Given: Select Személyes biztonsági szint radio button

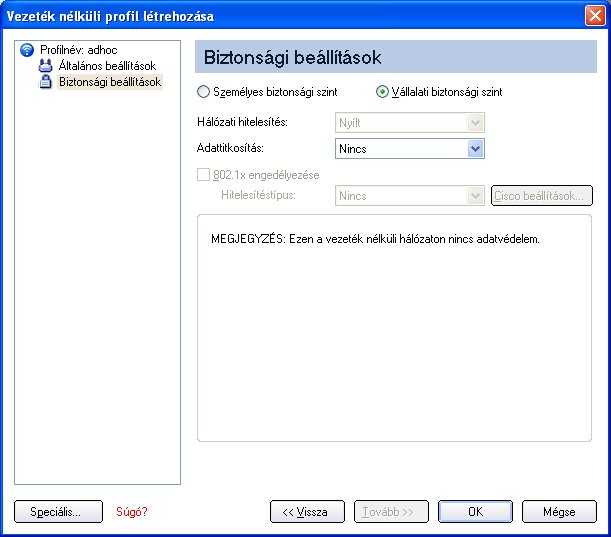Looking at the screenshot, I should (x=203, y=92).
